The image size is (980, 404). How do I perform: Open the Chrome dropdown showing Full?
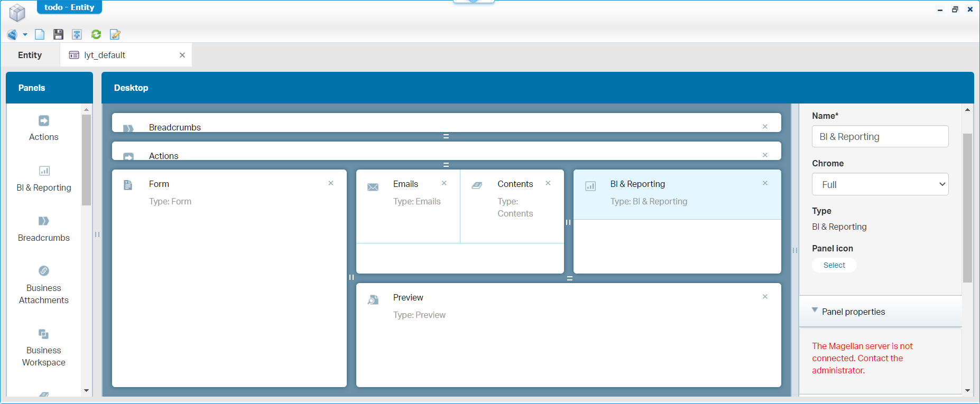[x=880, y=184]
